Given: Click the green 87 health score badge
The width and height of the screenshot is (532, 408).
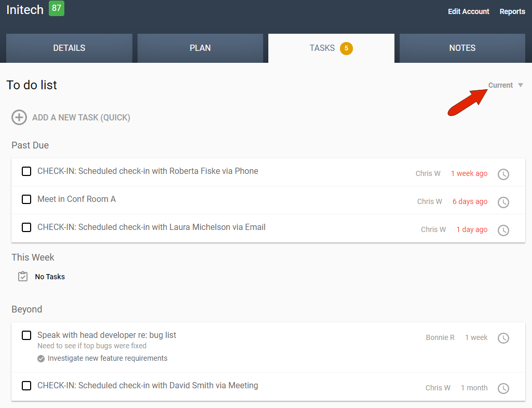Looking at the screenshot, I should point(56,8).
